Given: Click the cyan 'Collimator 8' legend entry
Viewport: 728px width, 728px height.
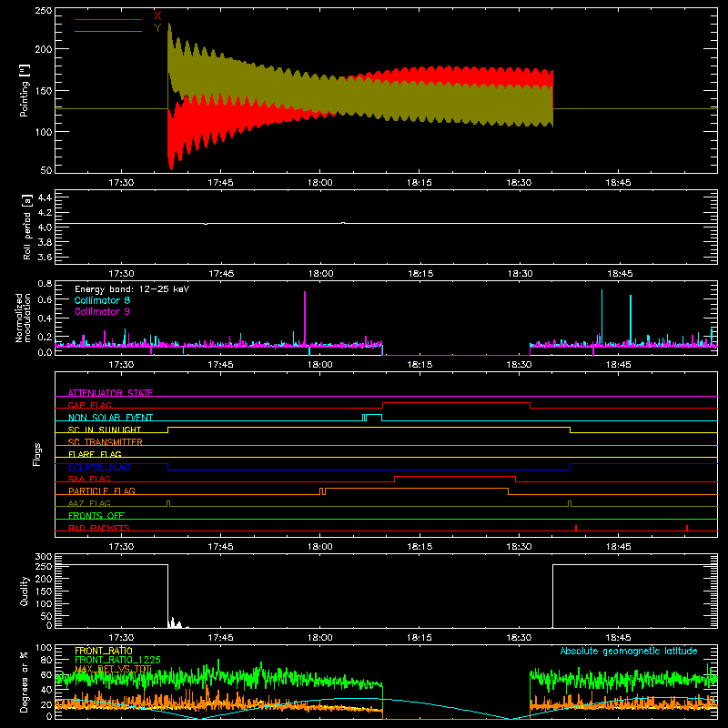Looking at the screenshot, I should click(102, 300).
